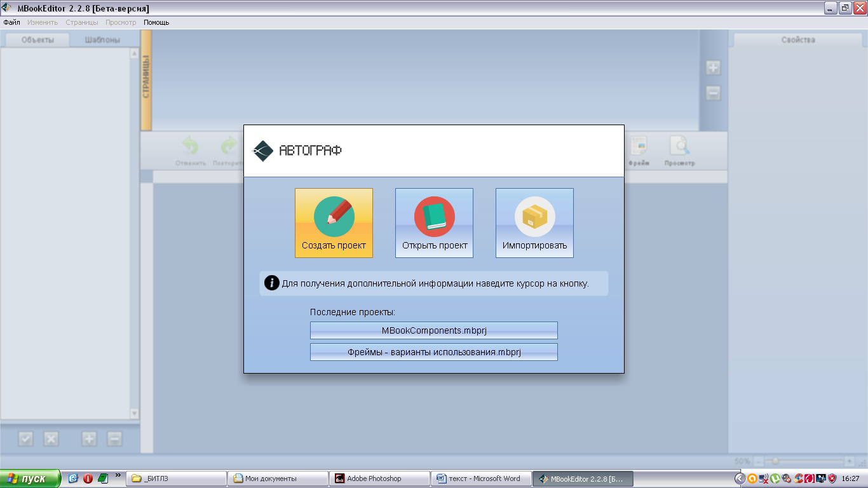Viewport: 868px width, 488px height.
Task: Open the Помощь menu
Action: click(x=156, y=22)
